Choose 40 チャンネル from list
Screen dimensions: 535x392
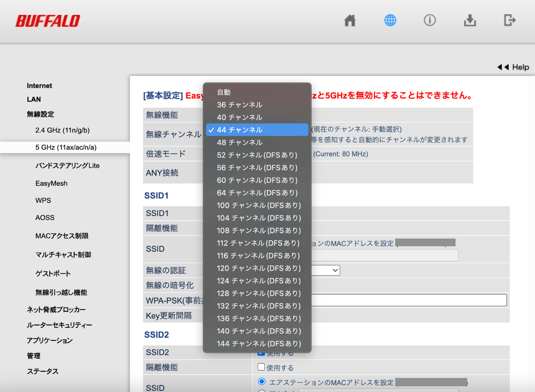(257, 117)
